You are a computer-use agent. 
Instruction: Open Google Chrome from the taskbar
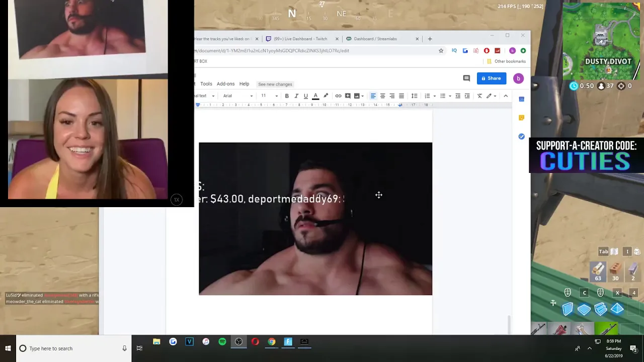[272, 342]
